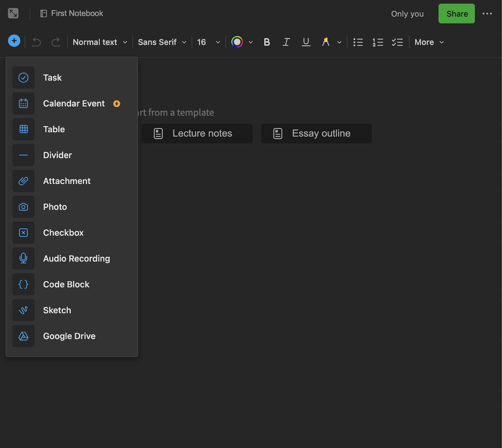502x448 pixels.
Task: Apply the yellow highlighter
Action: click(x=326, y=42)
